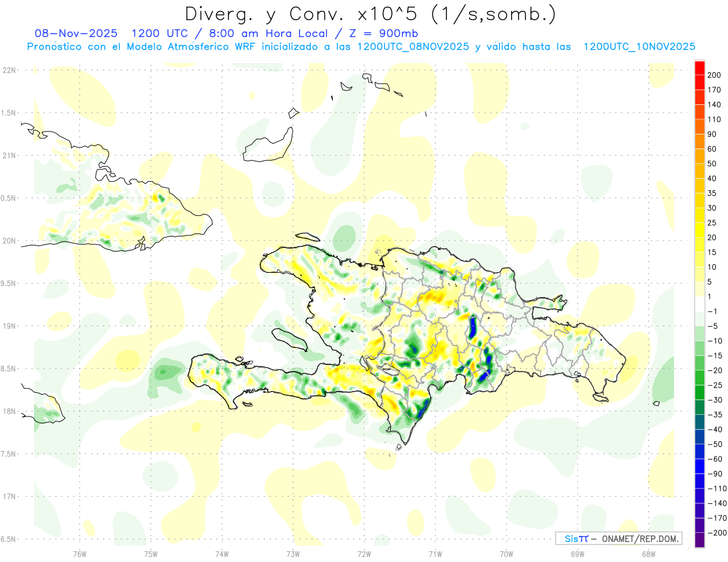
Task: Click the 9.5N latitude label
Action: pos(8,283)
